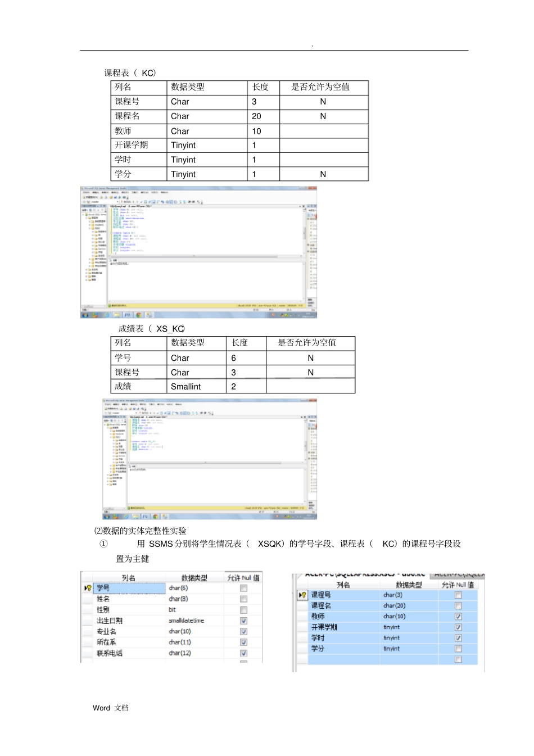Viewport: 534px width, 756px height.
Task: Click the primary key icon beside 课程号
Action: [303, 595]
